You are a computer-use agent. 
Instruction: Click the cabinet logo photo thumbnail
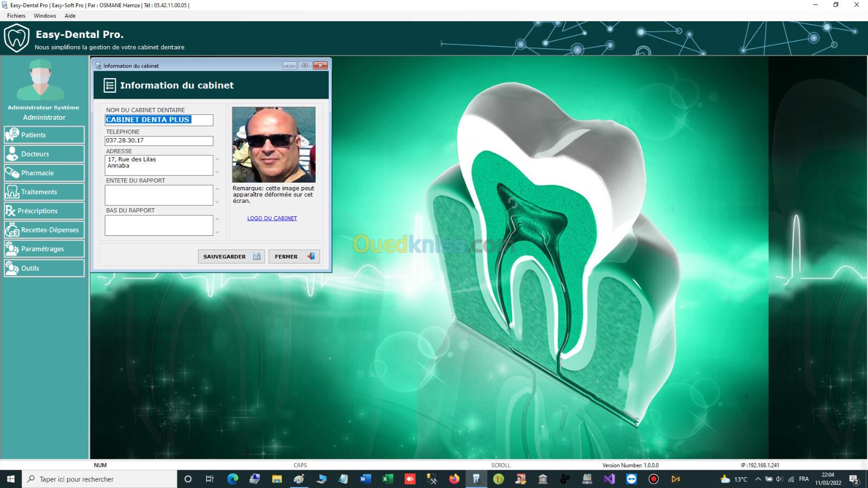pyautogui.click(x=273, y=144)
